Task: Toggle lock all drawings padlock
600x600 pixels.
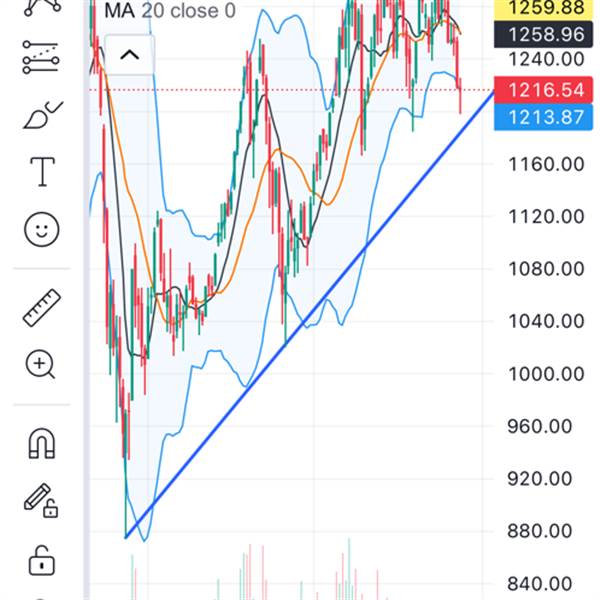Action: click(42, 561)
